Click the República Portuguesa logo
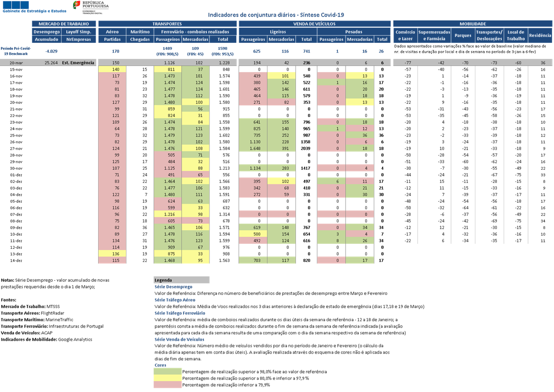The width and height of the screenshot is (554, 392). [x=91, y=6]
